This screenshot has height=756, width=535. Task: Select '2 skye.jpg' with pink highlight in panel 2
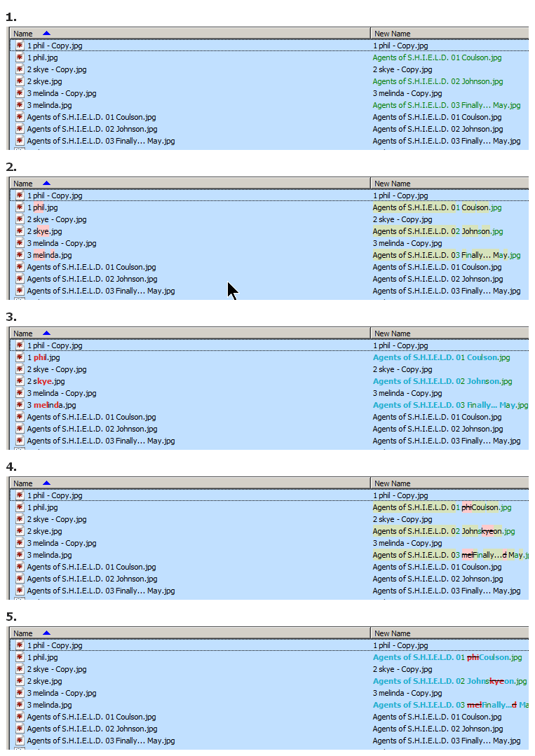point(44,231)
